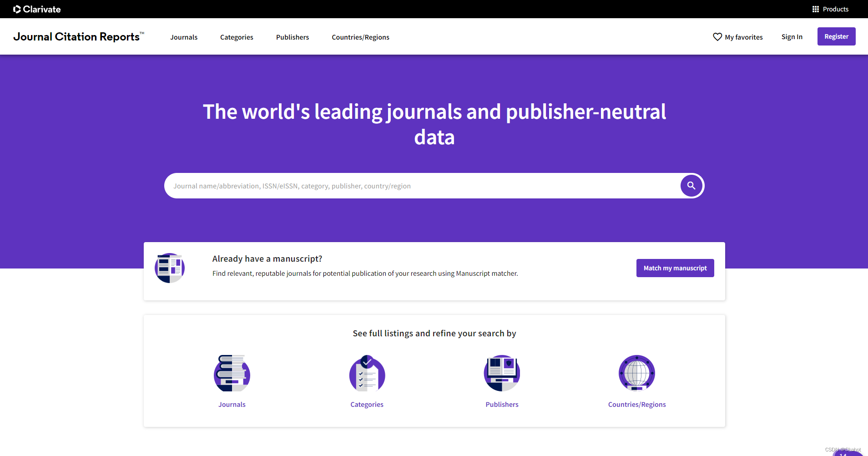Viewport: 868px width, 456px height.
Task: Open the Categories listing link
Action: (x=367, y=405)
